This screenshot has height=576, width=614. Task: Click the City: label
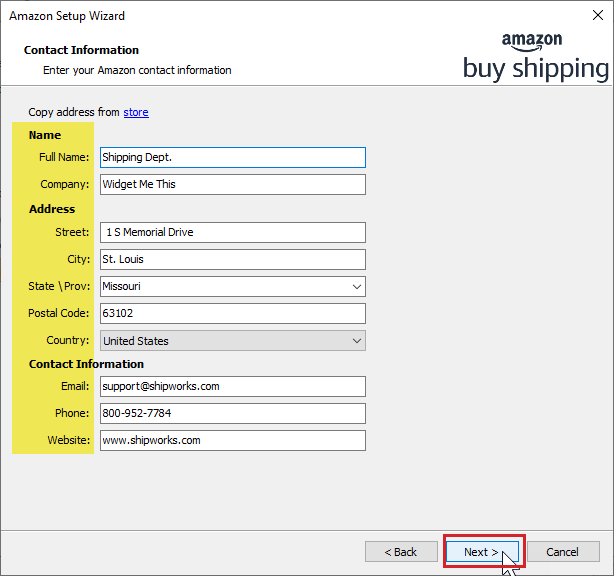coord(78,259)
